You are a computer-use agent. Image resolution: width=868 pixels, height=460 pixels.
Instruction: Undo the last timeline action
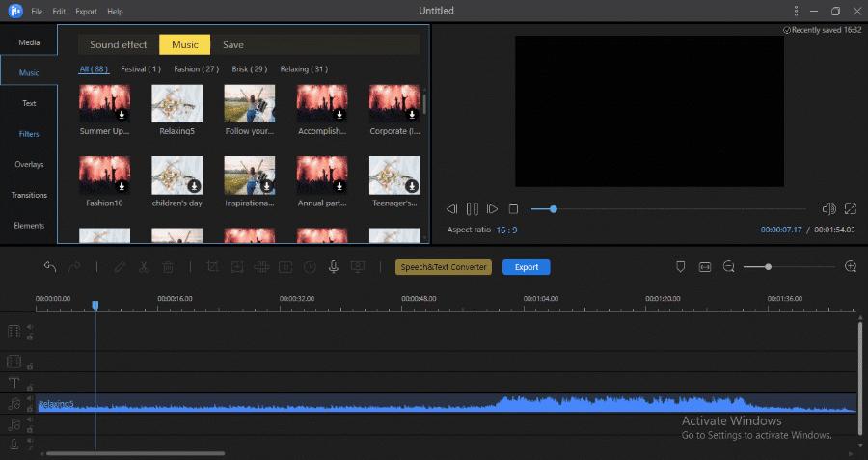(x=50, y=267)
